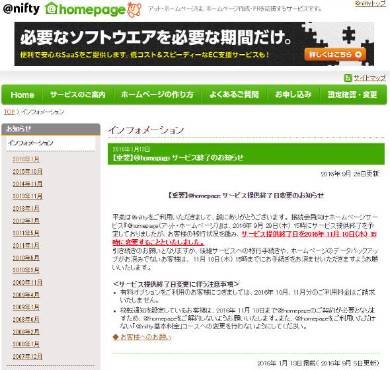Screen dimensions: 390x370
Task: Open the software SaaS banner advertisement
Action: (x=194, y=44)
